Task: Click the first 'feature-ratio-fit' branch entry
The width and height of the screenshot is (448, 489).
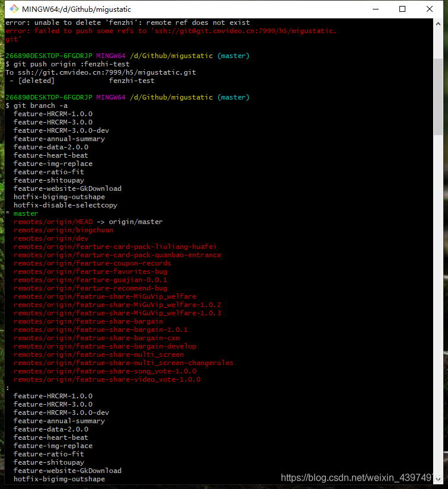Action: point(49,172)
